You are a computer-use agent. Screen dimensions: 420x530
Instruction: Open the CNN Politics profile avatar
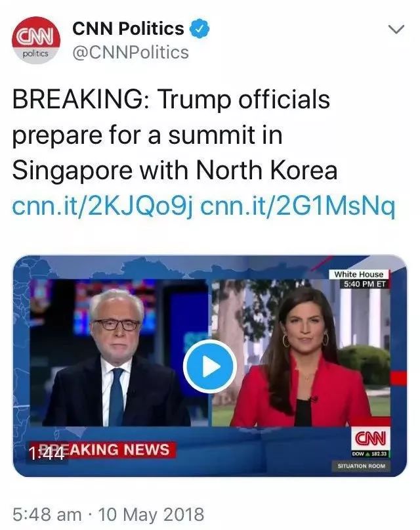(x=36, y=40)
